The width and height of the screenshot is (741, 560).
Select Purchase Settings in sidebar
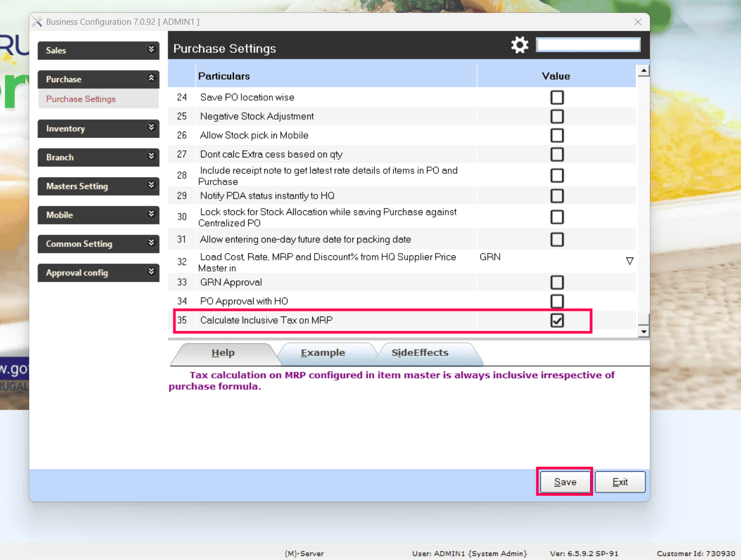pos(81,99)
